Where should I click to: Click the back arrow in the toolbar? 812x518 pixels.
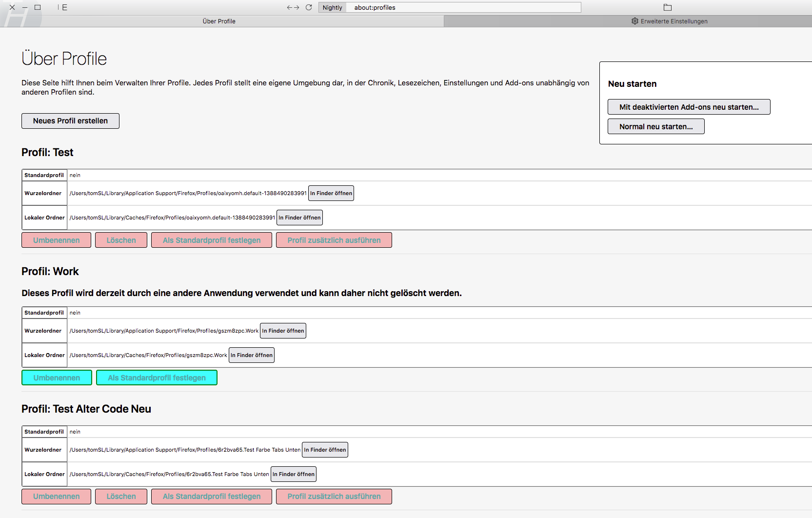(x=290, y=7)
